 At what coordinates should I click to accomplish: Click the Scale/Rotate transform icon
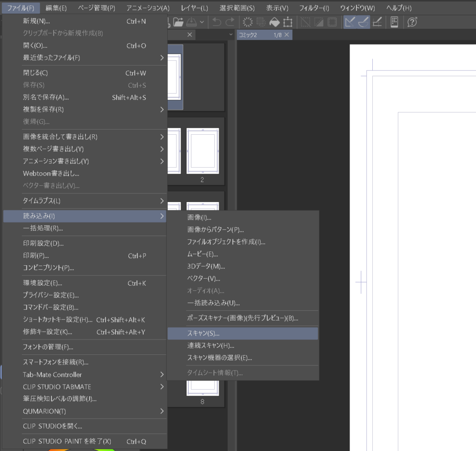tap(288, 22)
